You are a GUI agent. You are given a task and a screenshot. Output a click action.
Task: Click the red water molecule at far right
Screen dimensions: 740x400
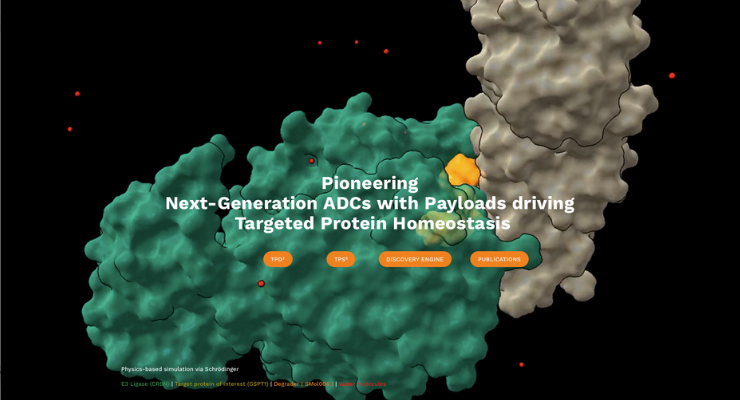(x=672, y=76)
